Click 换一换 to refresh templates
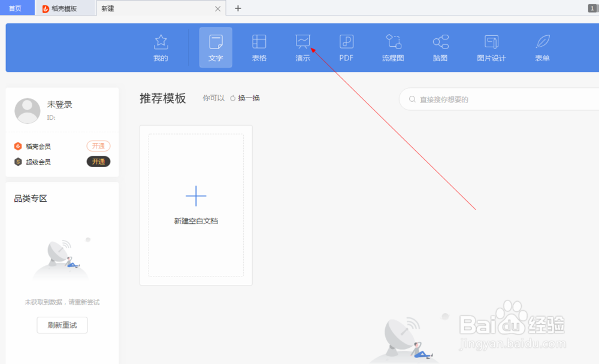This screenshot has height=364, width=599. pyautogui.click(x=245, y=98)
